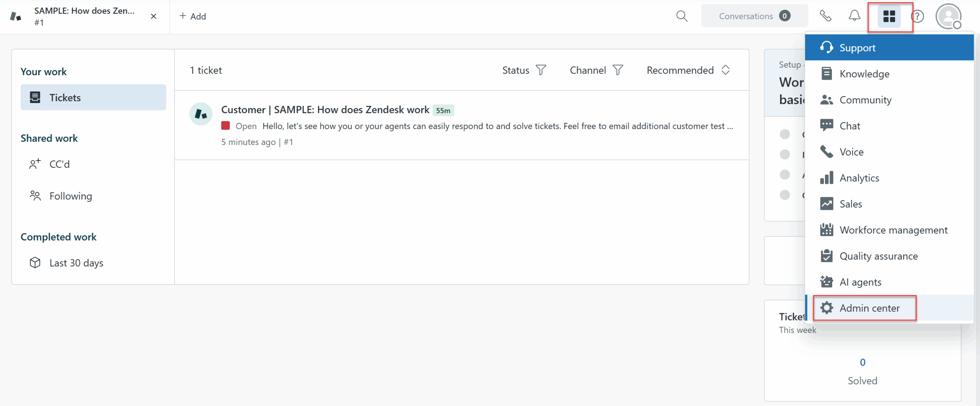The image size is (980, 406).
Task: Open the notifications bell
Action: tap(854, 16)
